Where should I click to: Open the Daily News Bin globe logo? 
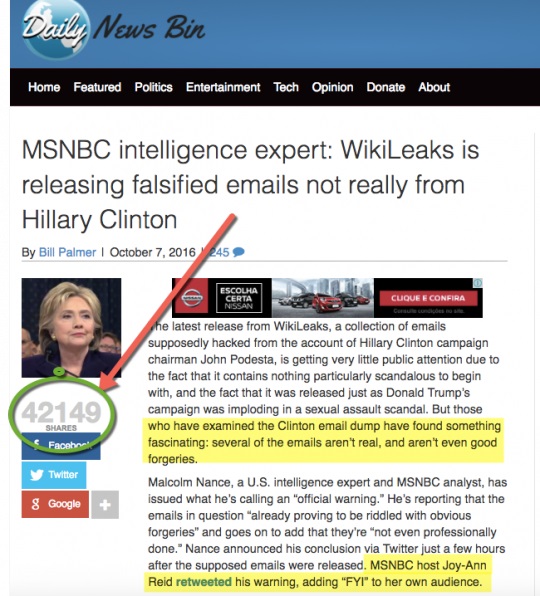(56, 30)
